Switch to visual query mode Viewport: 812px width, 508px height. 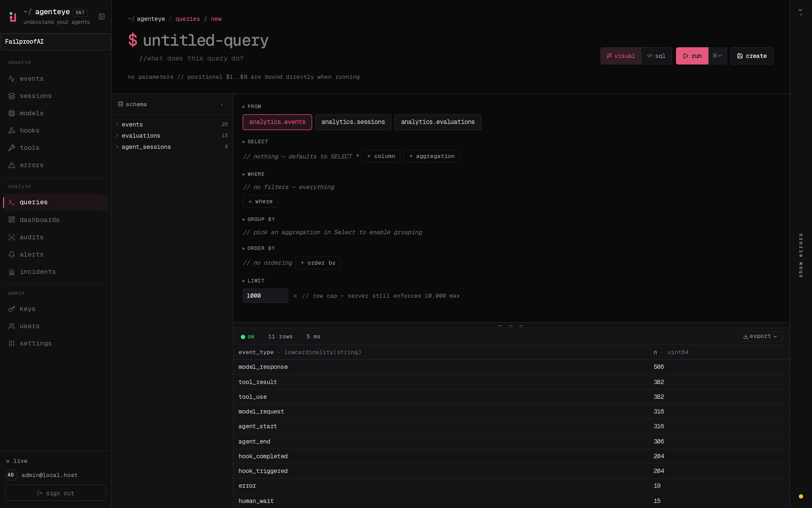click(621, 56)
